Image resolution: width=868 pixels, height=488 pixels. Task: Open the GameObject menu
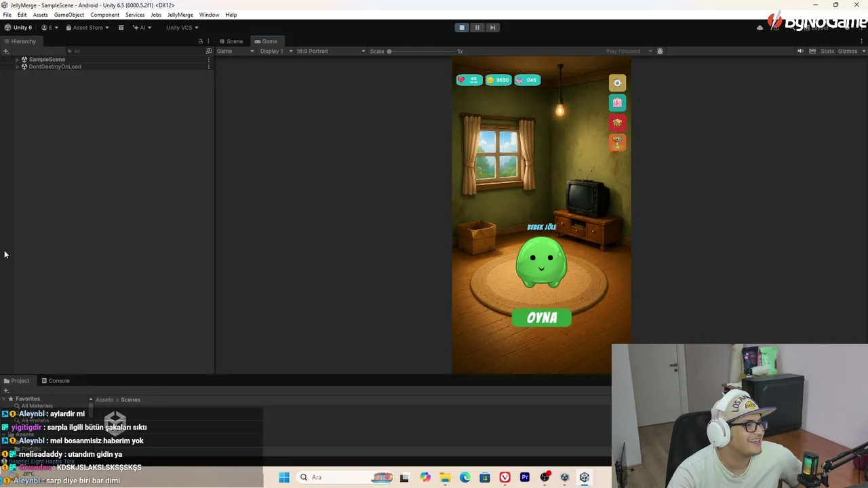[x=69, y=15]
